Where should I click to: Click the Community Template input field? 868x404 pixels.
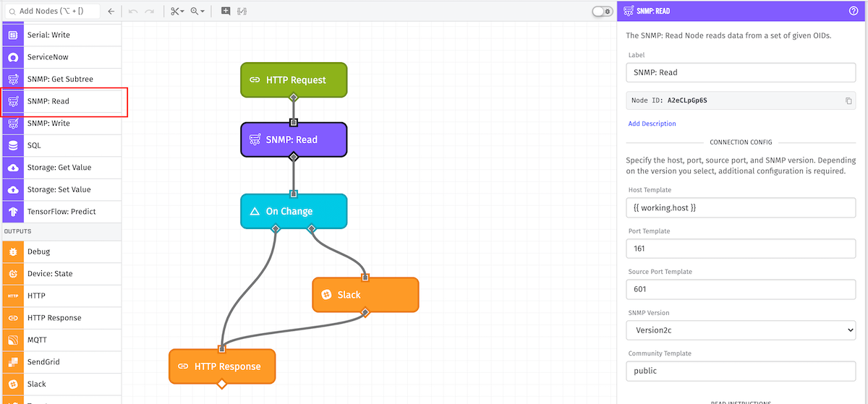741,371
